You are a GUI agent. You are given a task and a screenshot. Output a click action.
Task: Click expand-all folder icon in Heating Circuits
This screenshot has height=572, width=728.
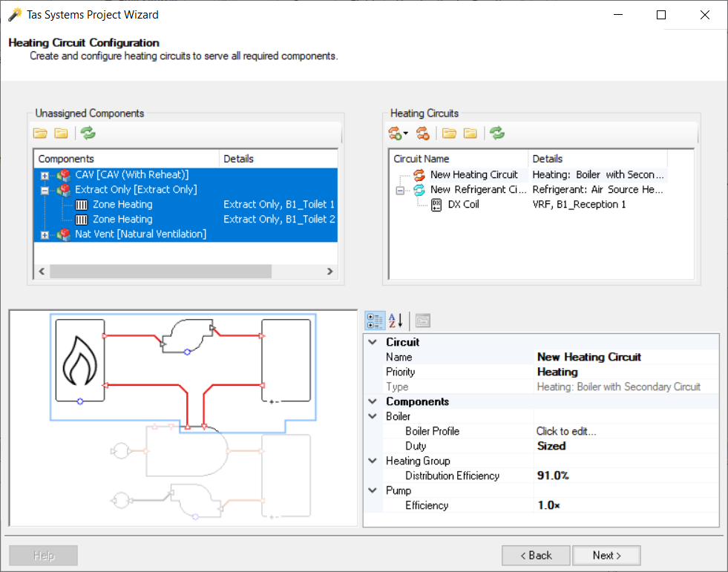(449, 134)
